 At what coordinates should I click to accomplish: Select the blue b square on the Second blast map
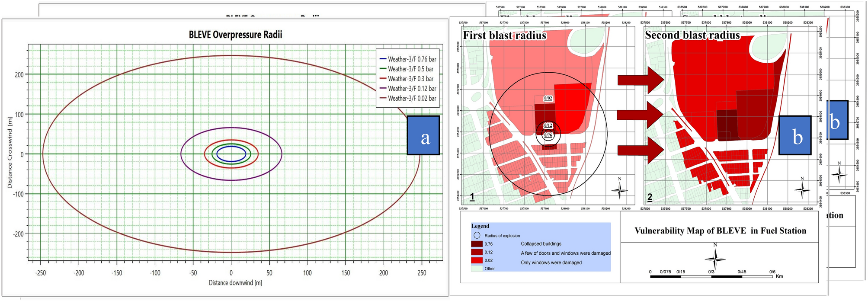(x=795, y=135)
